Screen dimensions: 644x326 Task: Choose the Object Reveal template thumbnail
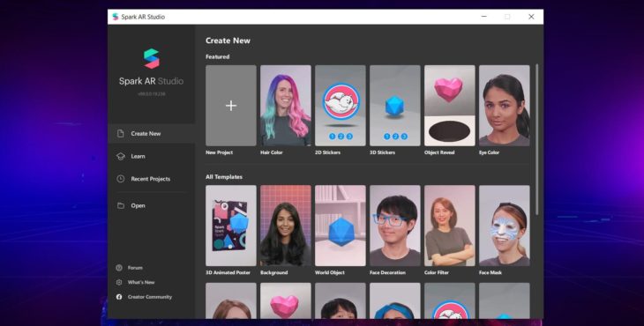pyautogui.click(x=449, y=106)
